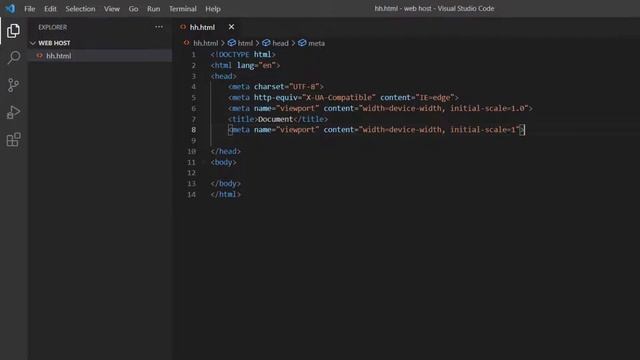Viewport: 640px width, 360px height.
Task: Click the opening head tag
Action: [223, 76]
